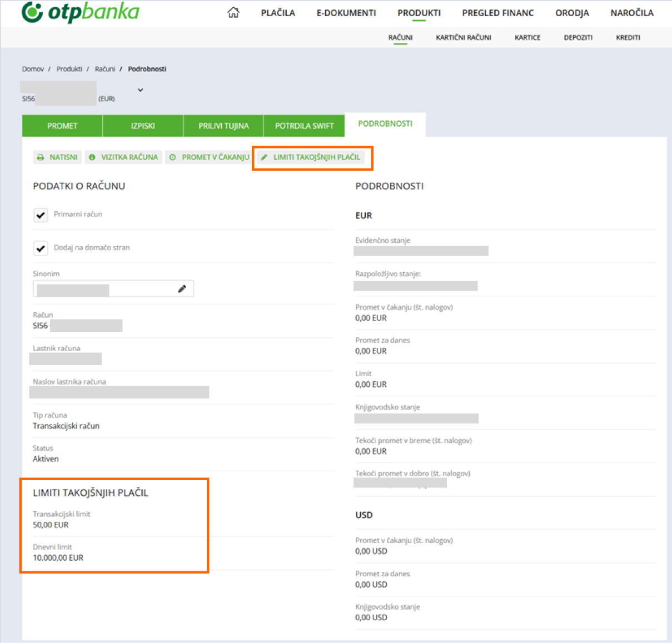Click the Domov breadcrumb link

click(33, 69)
